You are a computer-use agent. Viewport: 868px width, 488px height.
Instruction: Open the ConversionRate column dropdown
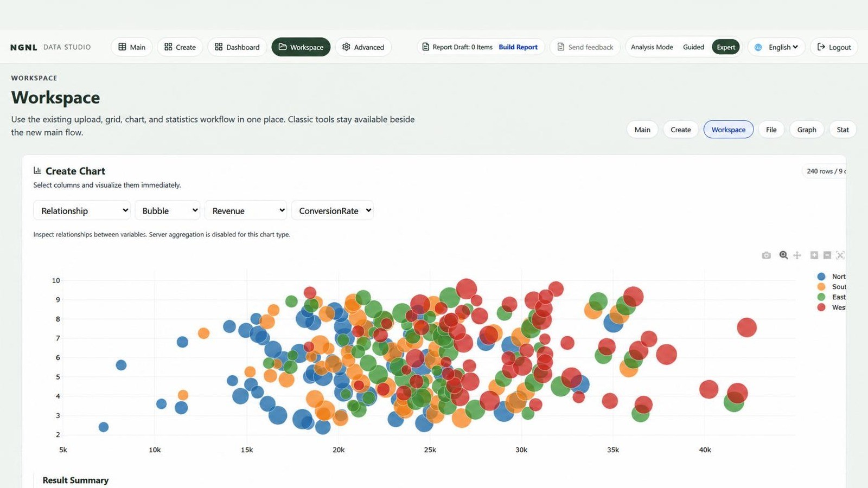[332, 210]
